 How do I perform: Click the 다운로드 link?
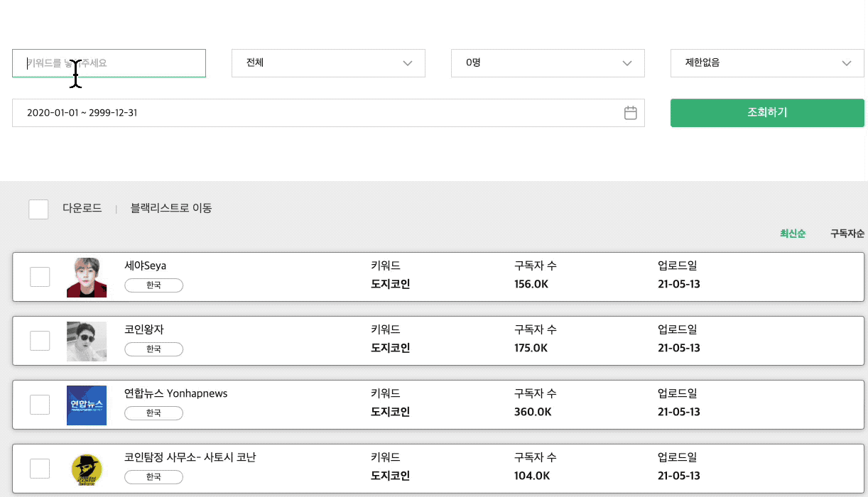(x=82, y=208)
